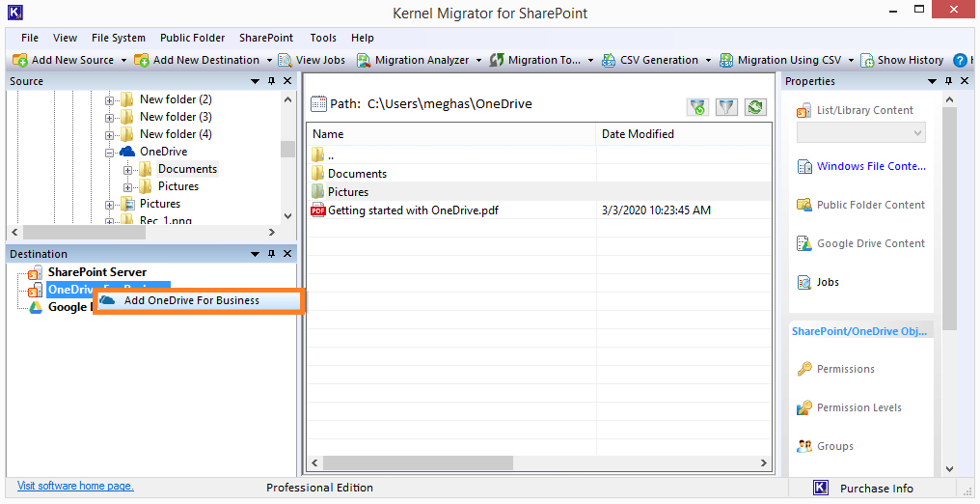Select Permission Levels in Properties panel
This screenshot has width=980, height=504.
coord(858,407)
